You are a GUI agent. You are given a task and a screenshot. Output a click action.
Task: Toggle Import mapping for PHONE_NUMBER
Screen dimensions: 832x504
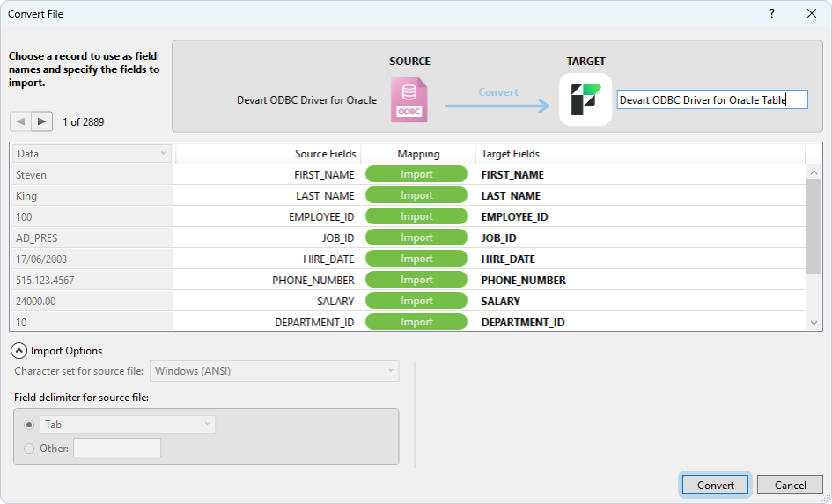[416, 280]
